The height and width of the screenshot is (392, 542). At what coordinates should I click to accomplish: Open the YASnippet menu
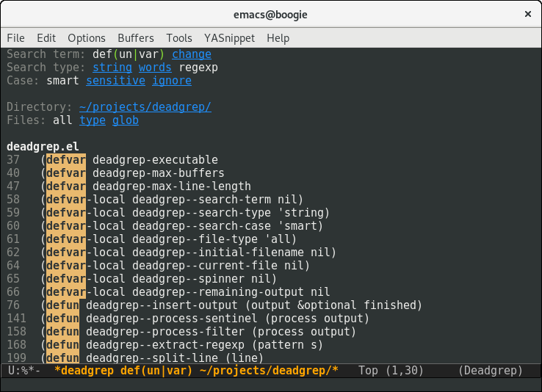(x=229, y=38)
